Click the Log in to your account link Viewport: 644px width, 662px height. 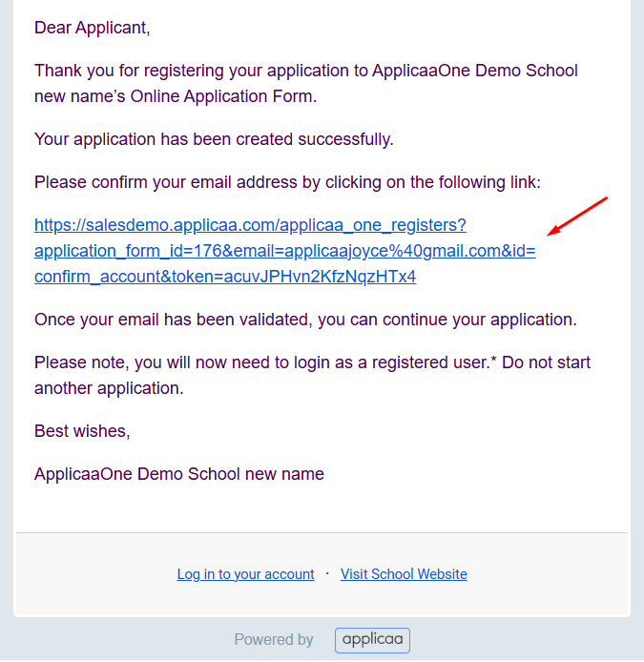245,574
